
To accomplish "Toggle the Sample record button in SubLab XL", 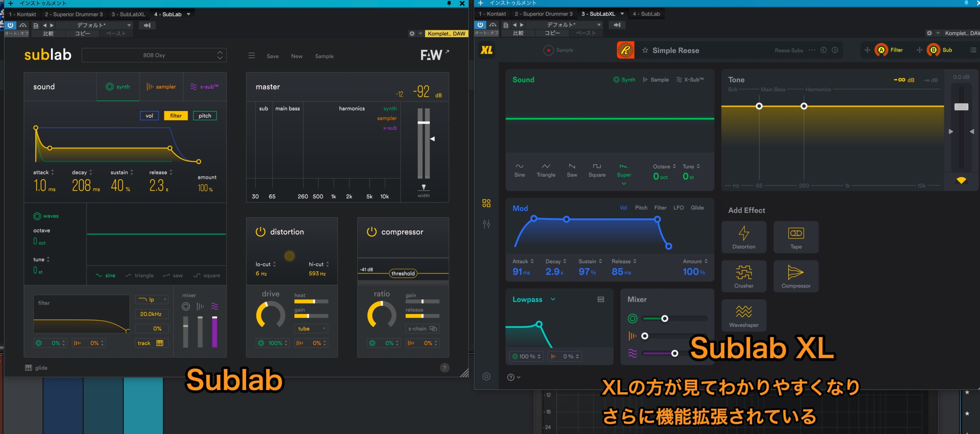I will (548, 50).
